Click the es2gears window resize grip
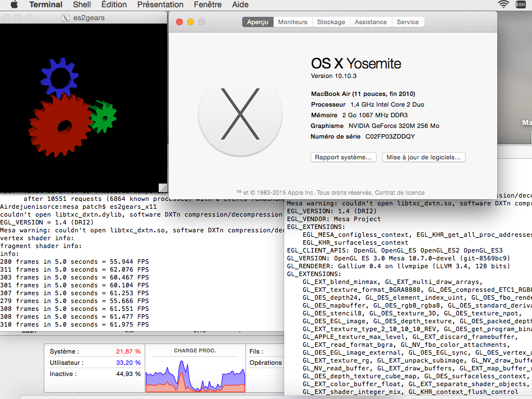532x399 pixels. tap(163, 187)
